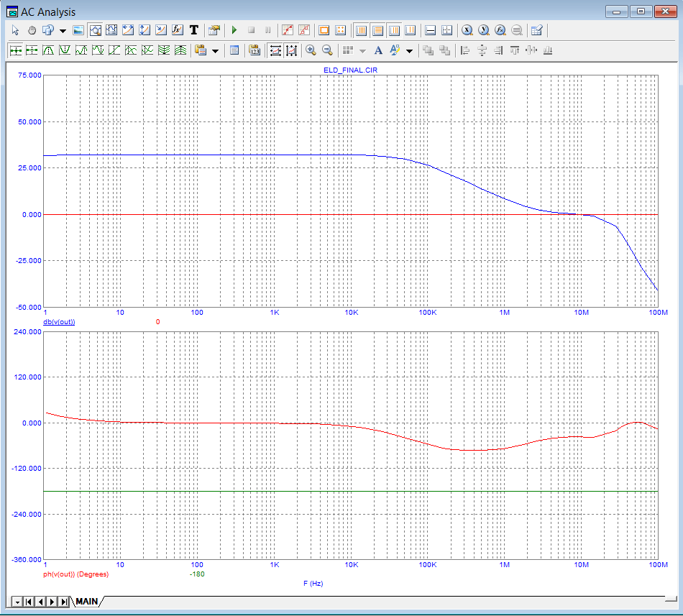Image resolution: width=683 pixels, height=616 pixels.
Task: Click the Go to Performance fx magnifier
Action: point(500,30)
